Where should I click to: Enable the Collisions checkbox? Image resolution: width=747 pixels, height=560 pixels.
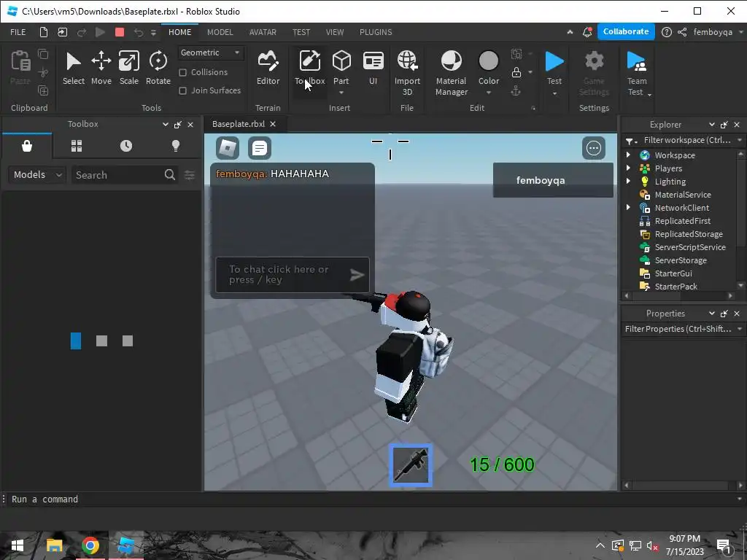182,72
